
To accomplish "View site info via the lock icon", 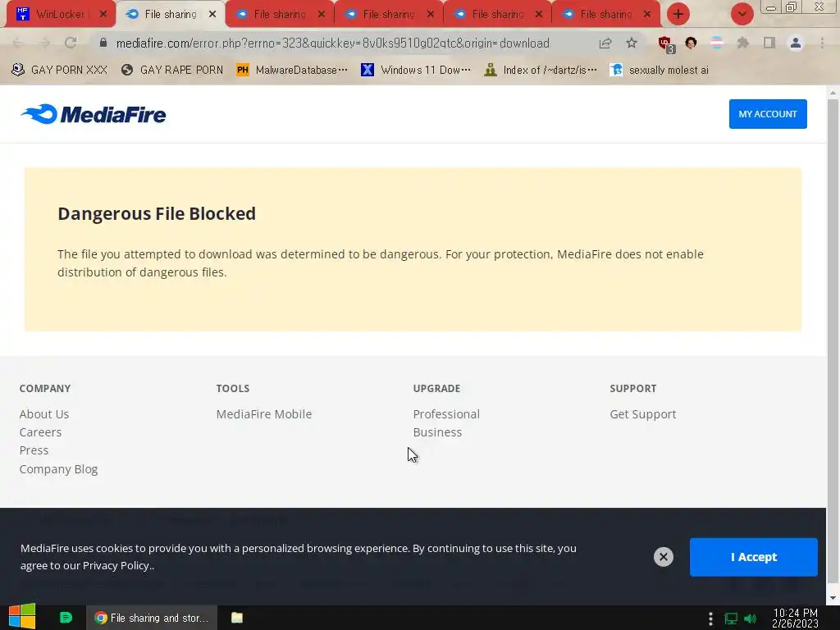I will coord(103,43).
